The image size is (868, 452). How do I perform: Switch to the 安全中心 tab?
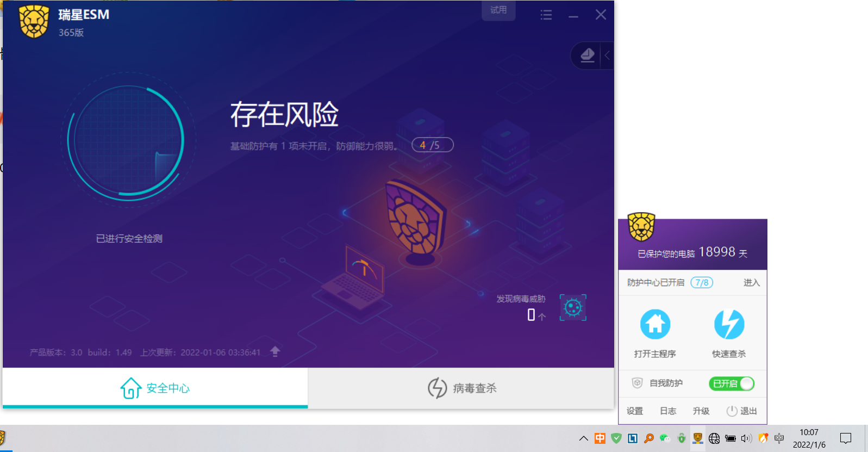[x=155, y=388]
